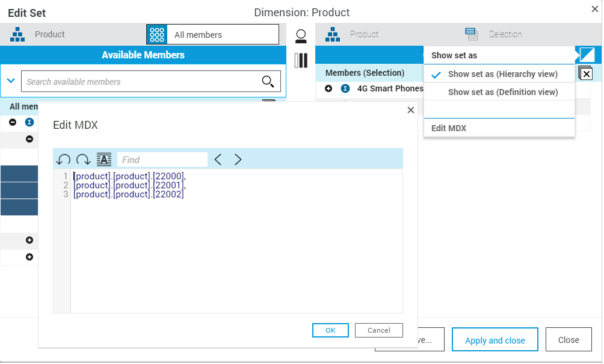
Task: Cancel the Edit MDX dialog
Action: tap(378, 330)
